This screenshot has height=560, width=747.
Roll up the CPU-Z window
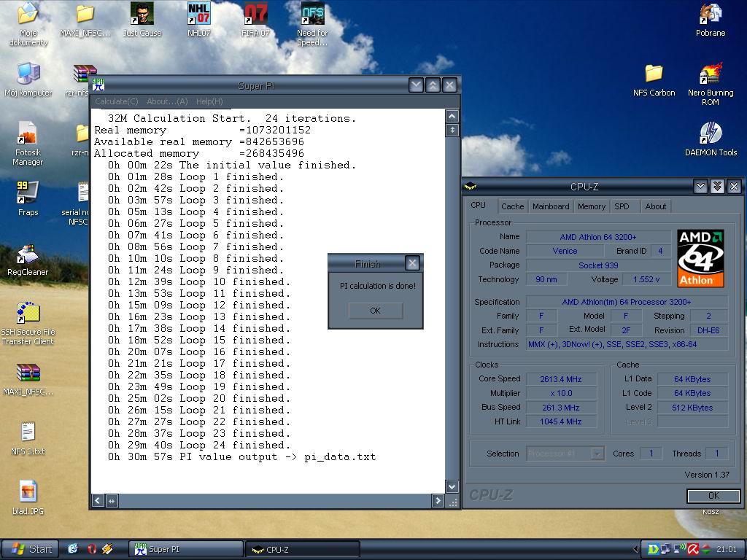pos(717,187)
